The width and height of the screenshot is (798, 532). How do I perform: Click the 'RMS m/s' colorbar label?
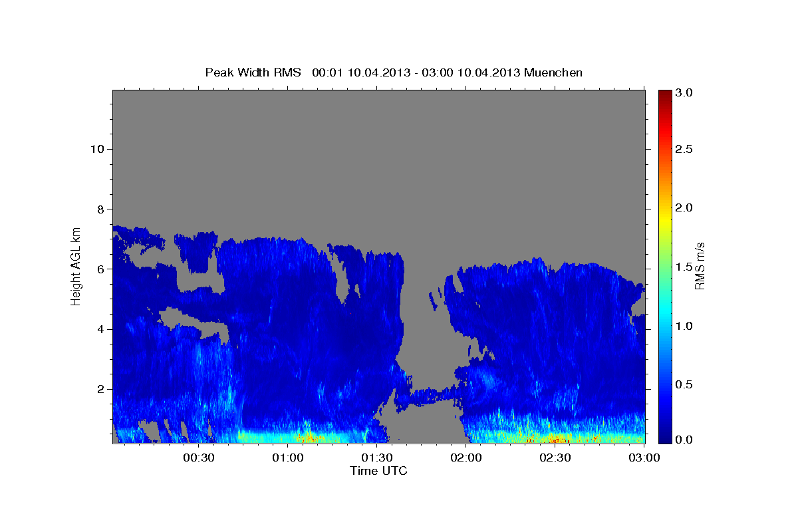point(700,265)
